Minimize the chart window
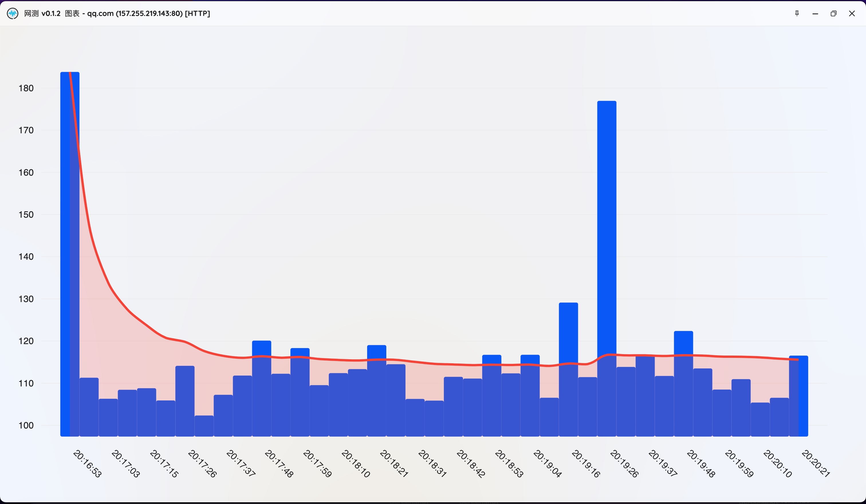 [815, 13]
